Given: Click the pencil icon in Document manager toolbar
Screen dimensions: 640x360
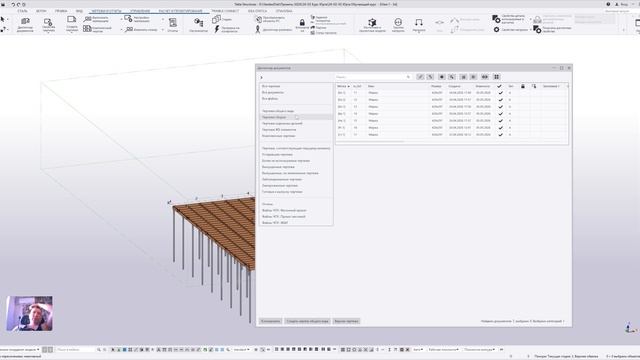Looking at the screenshot, I should (420, 77).
